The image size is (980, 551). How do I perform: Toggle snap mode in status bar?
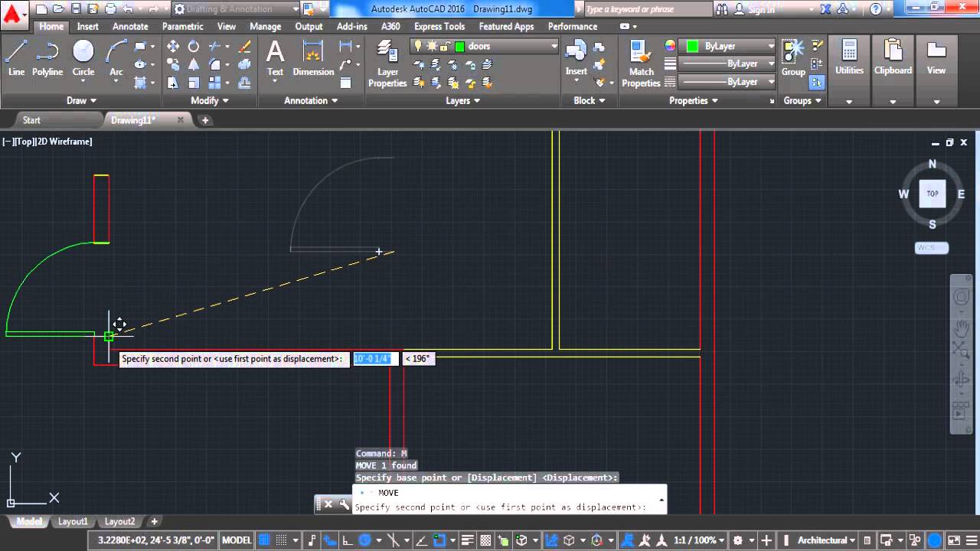[x=282, y=540]
